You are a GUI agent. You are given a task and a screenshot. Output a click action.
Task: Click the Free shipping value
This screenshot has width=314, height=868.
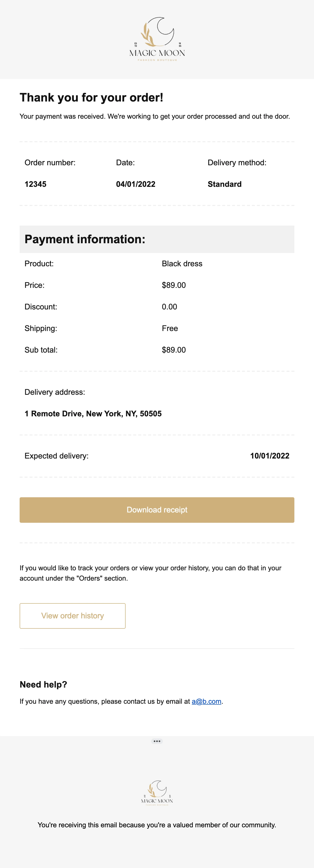[x=170, y=328]
